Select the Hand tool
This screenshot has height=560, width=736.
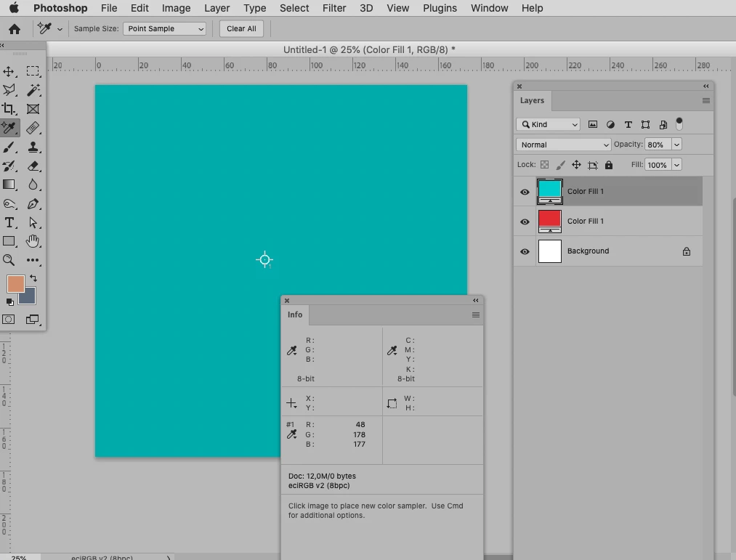click(33, 241)
